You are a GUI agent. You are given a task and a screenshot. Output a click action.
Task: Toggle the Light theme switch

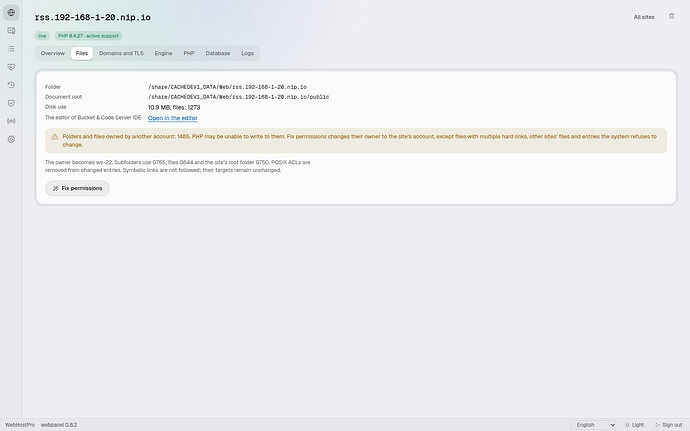click(x=635, y=425)
